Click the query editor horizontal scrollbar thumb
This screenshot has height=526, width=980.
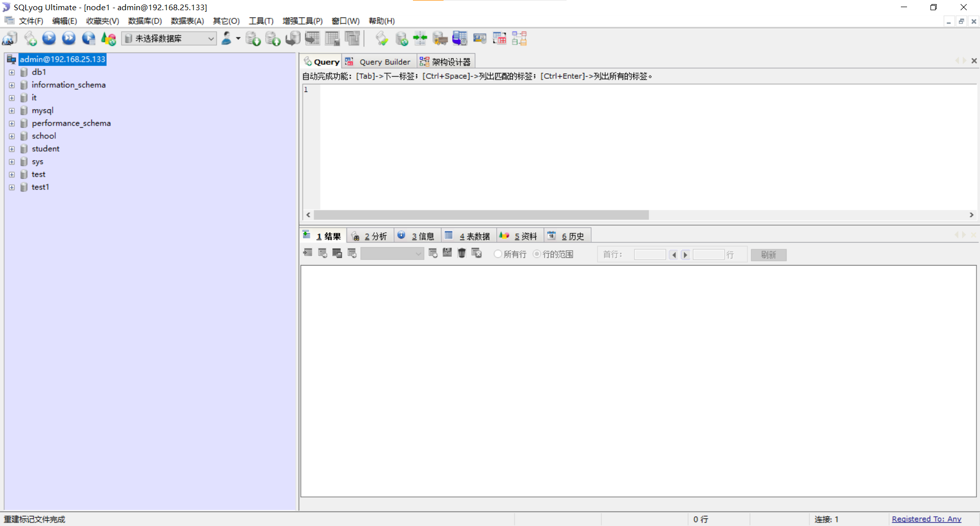click(x=481, y=215)
